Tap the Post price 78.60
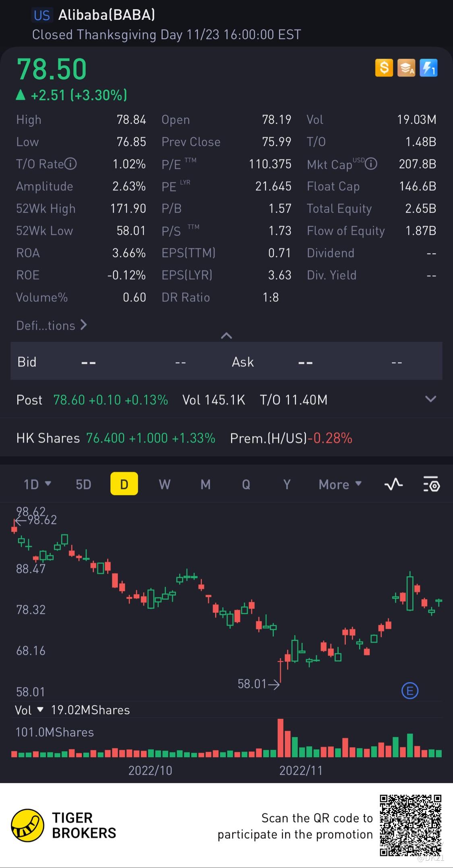 pyautogui.click(x=69, y=400)
